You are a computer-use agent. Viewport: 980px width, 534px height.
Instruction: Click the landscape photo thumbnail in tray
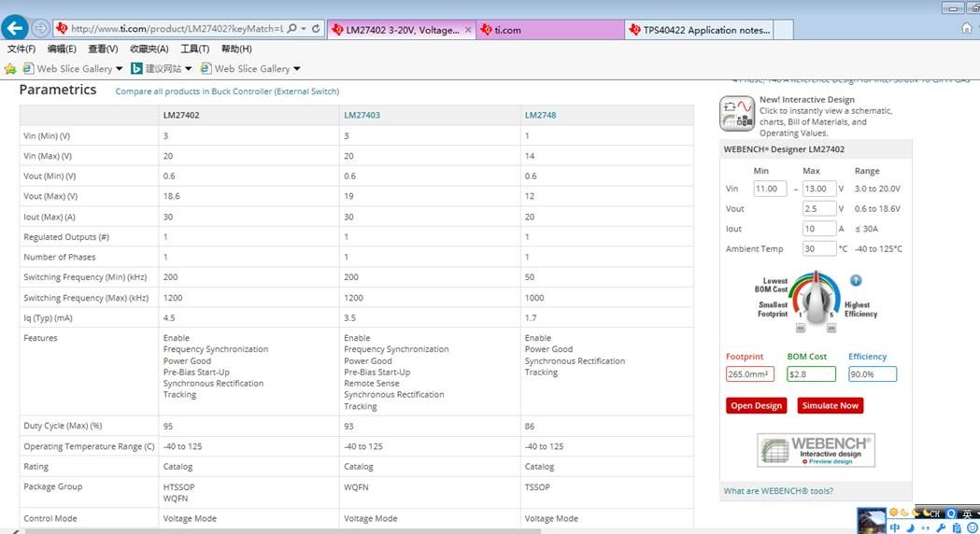(x=872, y=521)
